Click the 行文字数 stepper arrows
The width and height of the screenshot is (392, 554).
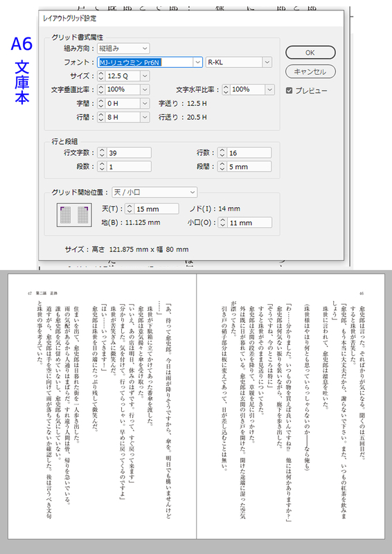[101, 152]
